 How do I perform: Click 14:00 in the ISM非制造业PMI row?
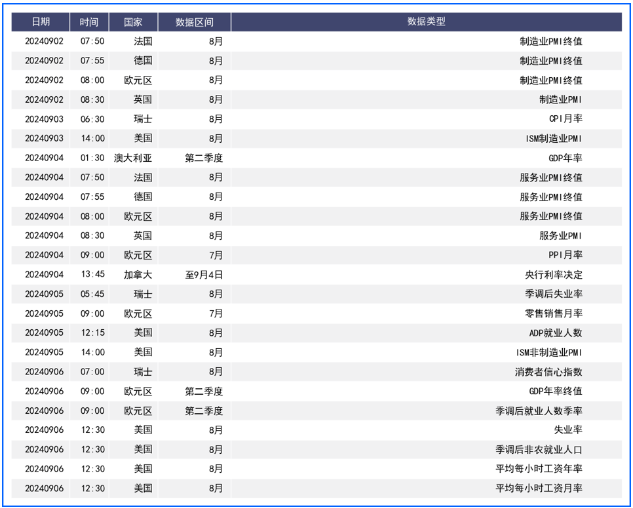tap(92, 352)
